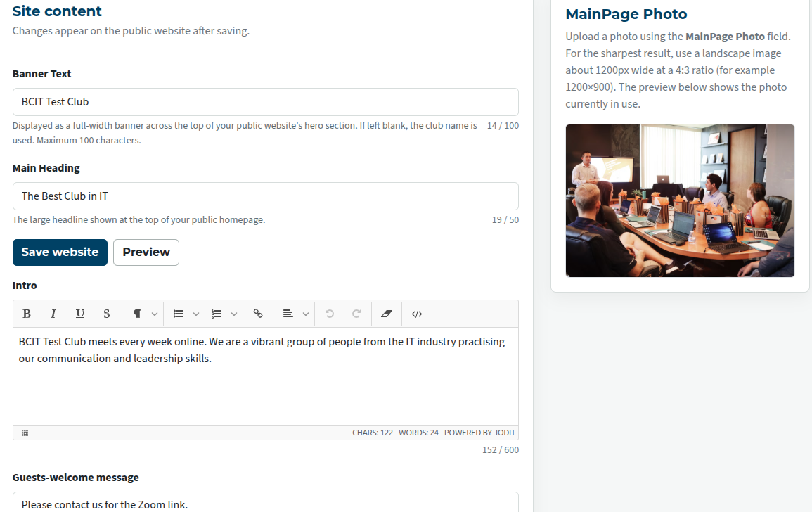Click into the Intro text area
812x512 pixels.
click(266, 377)
